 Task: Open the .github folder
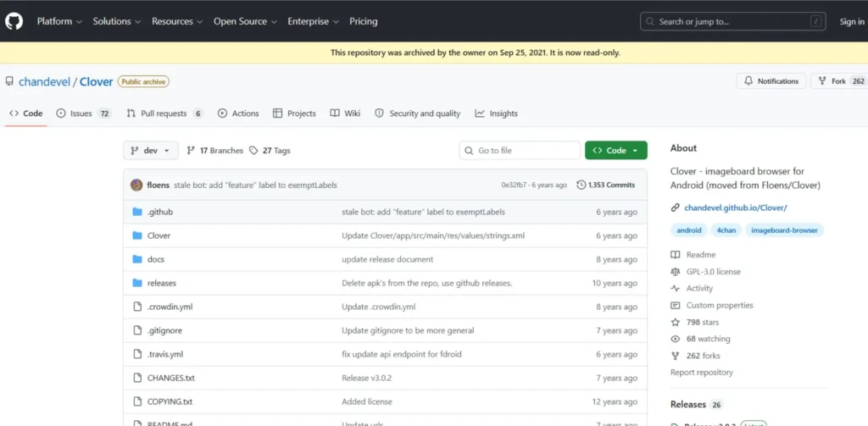click(x=160, y=212)
